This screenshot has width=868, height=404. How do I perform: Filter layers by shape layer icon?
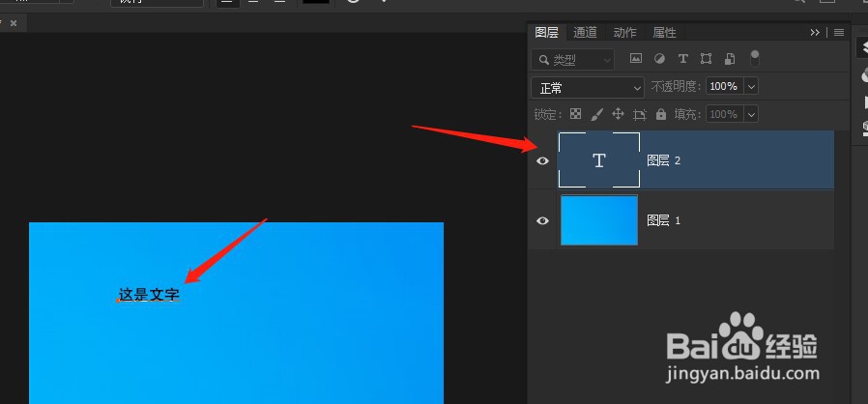click(x=706, y=59)
